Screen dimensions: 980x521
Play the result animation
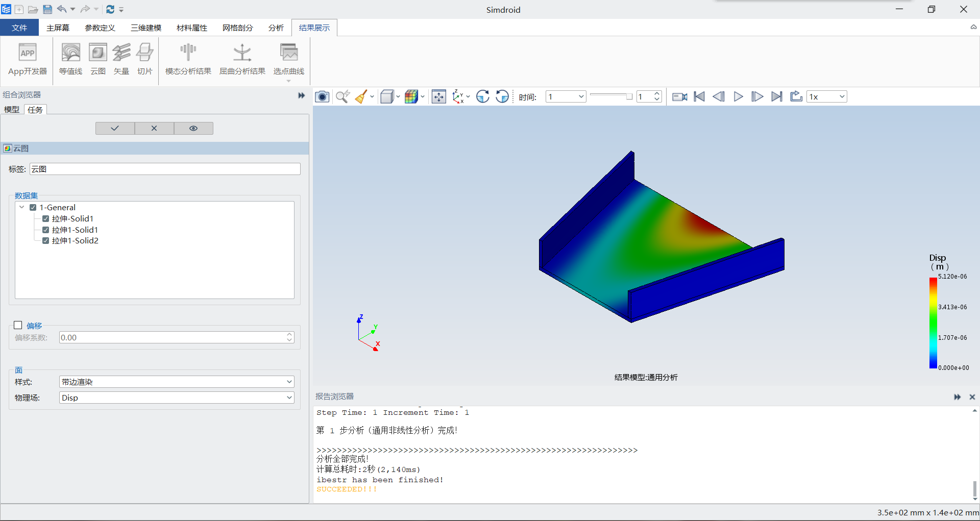coord(738,96)
